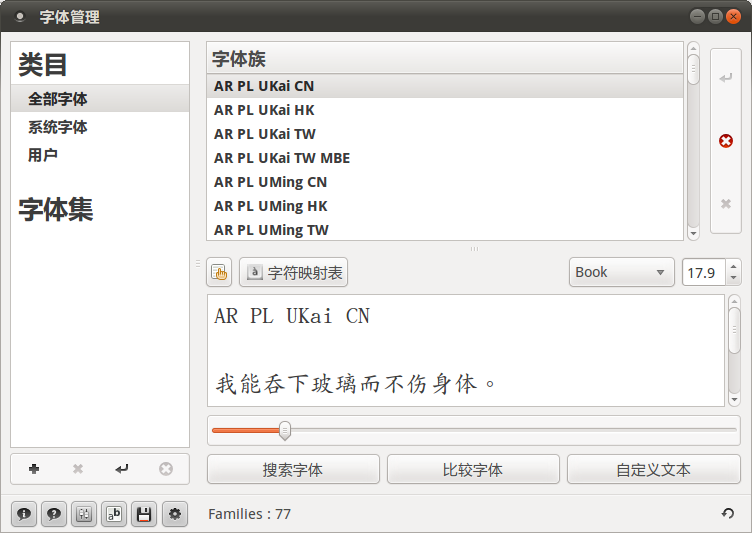This screenshot has width=752, height=533.
Task: Click the 我能吞下玻璃而不伤身体 preview text
Action: point(356,384)
